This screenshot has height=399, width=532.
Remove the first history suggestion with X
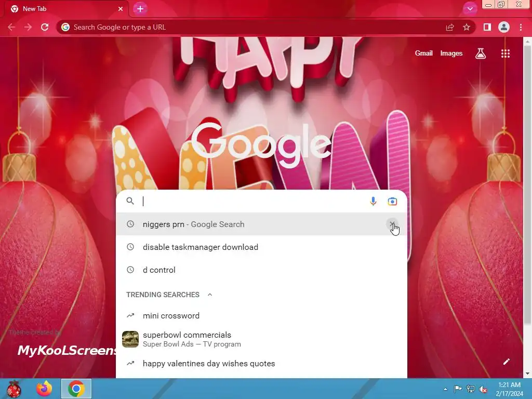[x=392, y=224]
